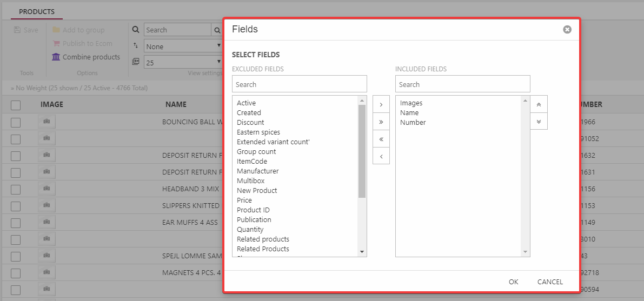The height and width of the screenshot is (301, 644).
Task: Click the Combine products icon button
Action: click(x=56, y=57)
